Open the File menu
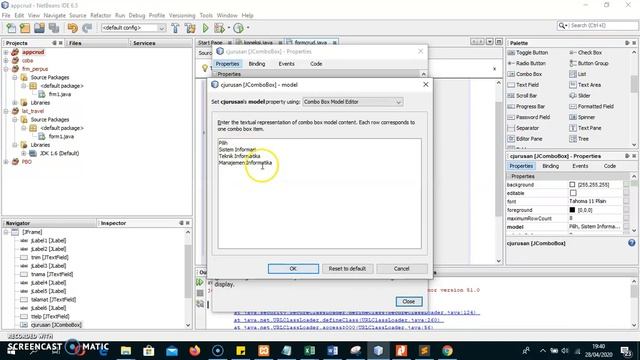This screenshot has width=640, height=360. [x=6, y=15]
